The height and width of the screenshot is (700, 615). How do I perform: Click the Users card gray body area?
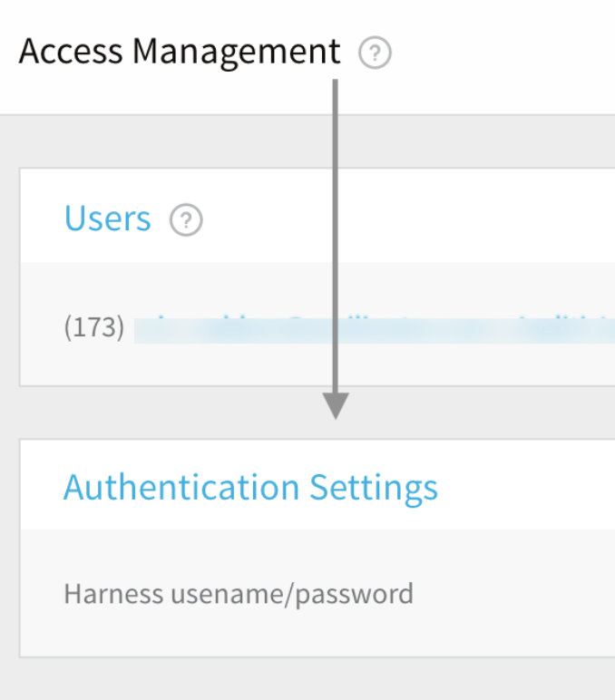coord(317,324)
